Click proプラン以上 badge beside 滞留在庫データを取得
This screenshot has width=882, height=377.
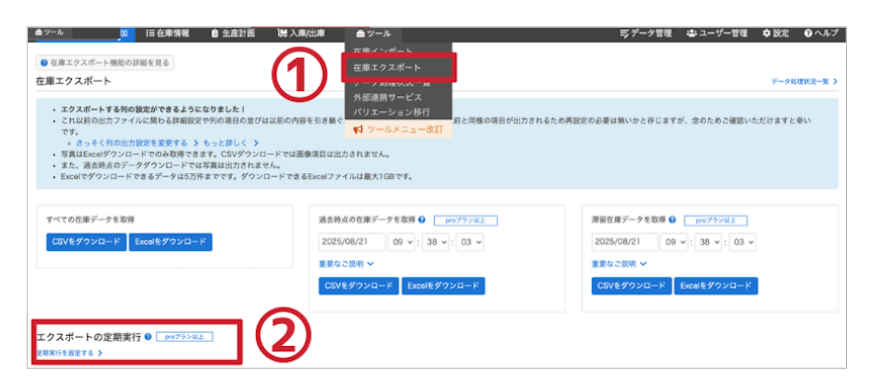coord(716,221)
